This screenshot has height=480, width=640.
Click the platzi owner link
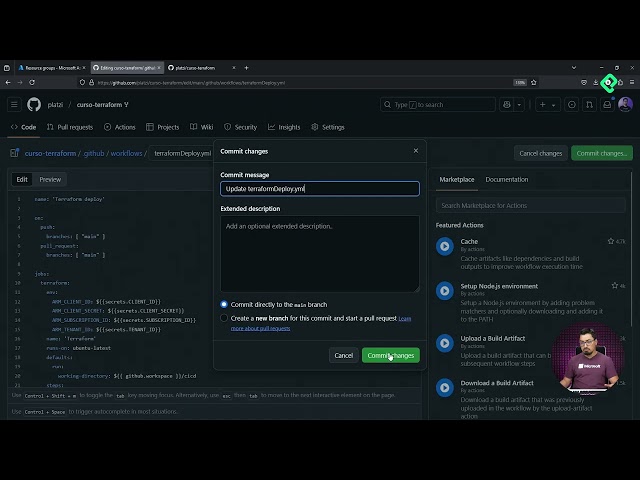coord(55,105)
